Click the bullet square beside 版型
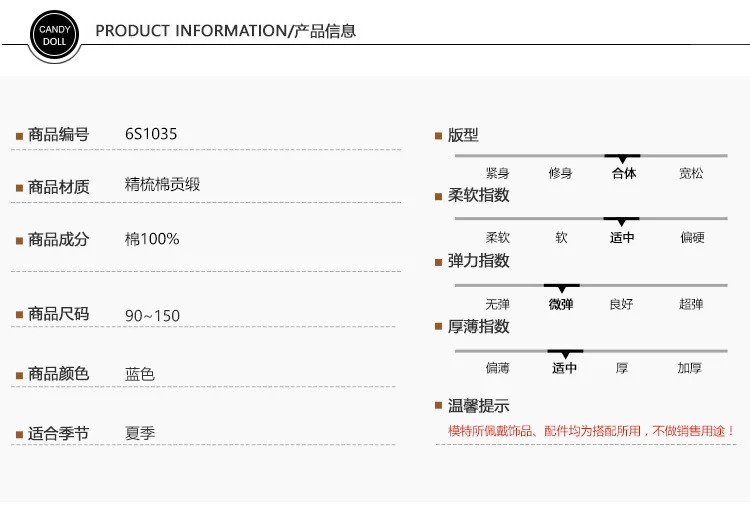 (x=438, y=136)
